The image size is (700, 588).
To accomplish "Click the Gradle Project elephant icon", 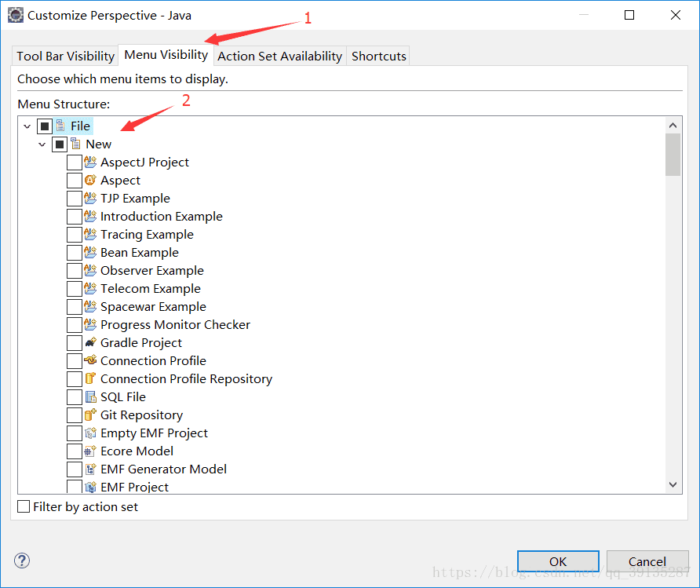I will [x=90, y=342].
